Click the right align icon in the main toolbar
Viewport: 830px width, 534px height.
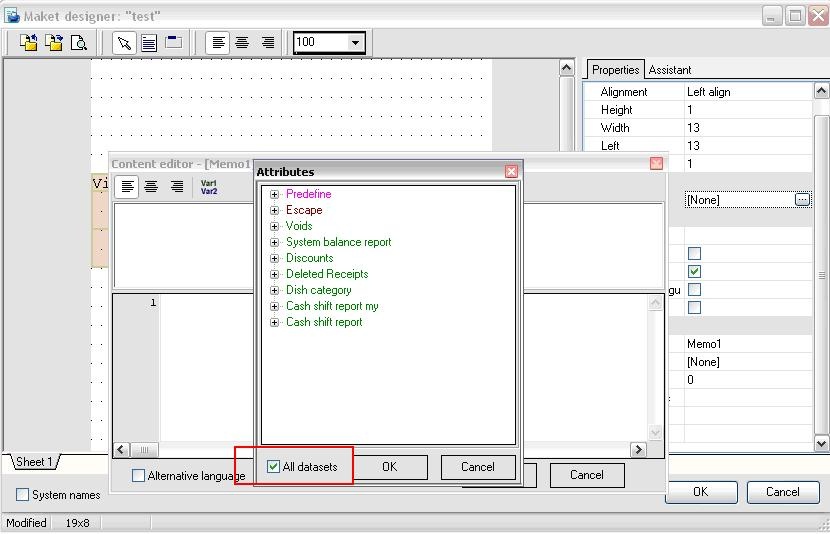[x=267, y=42]
